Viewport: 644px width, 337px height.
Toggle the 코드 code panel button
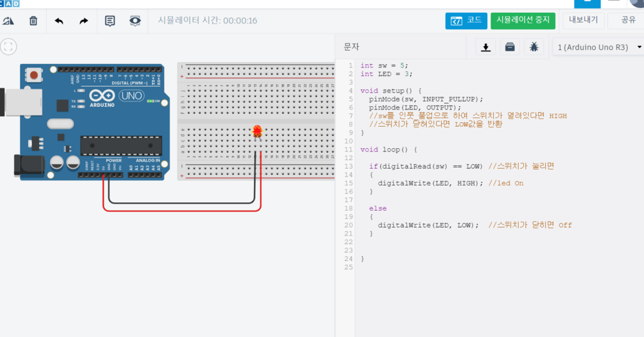click(x=466, y=21)
